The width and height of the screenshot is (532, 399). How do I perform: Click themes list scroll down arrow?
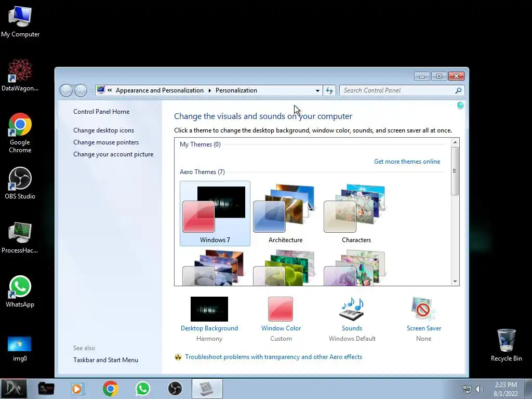tap(455, 282)
